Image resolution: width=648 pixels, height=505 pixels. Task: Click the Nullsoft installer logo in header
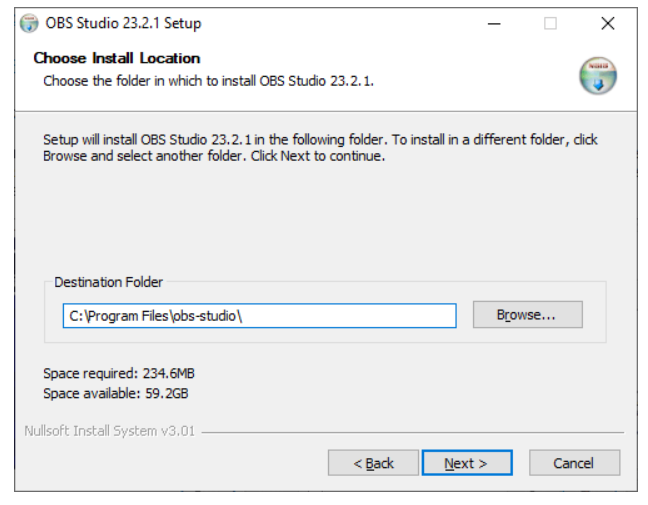[x=598, y=76]
